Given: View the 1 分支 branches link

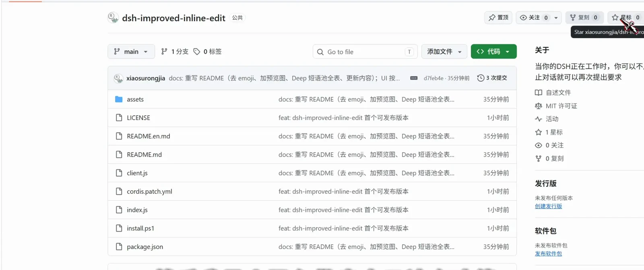Looking at the screenshot, I should [x=175, y=52].
